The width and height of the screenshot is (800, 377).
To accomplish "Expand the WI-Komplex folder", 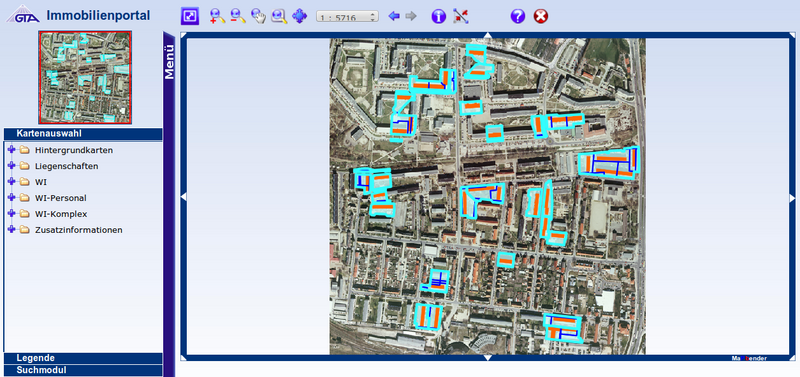I will tap(12, 214).
